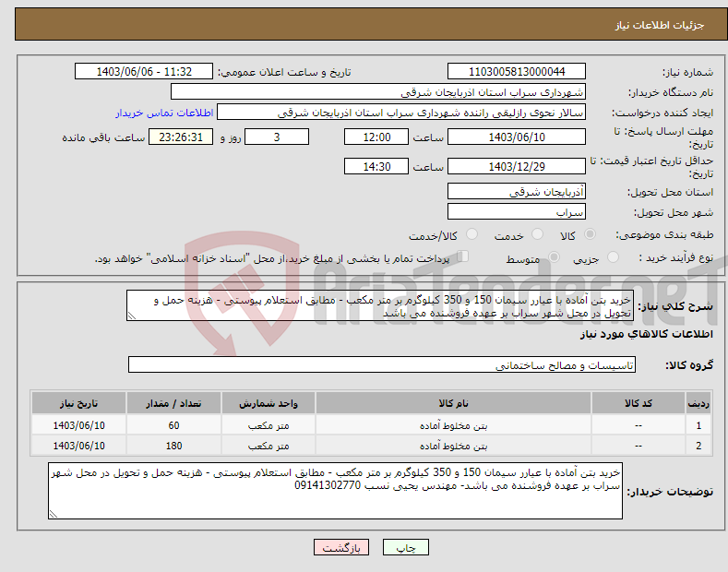Click the buyer name field شهرداری سراب

378,92
